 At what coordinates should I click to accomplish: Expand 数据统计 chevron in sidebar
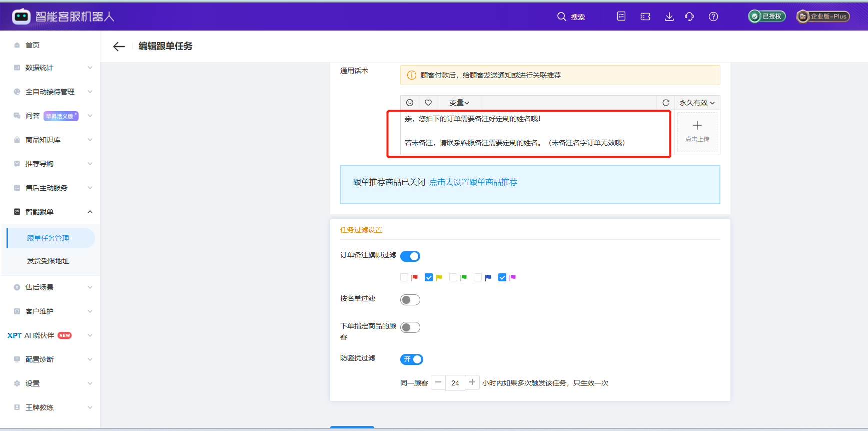pyautogui.click(x=90, y=68)
